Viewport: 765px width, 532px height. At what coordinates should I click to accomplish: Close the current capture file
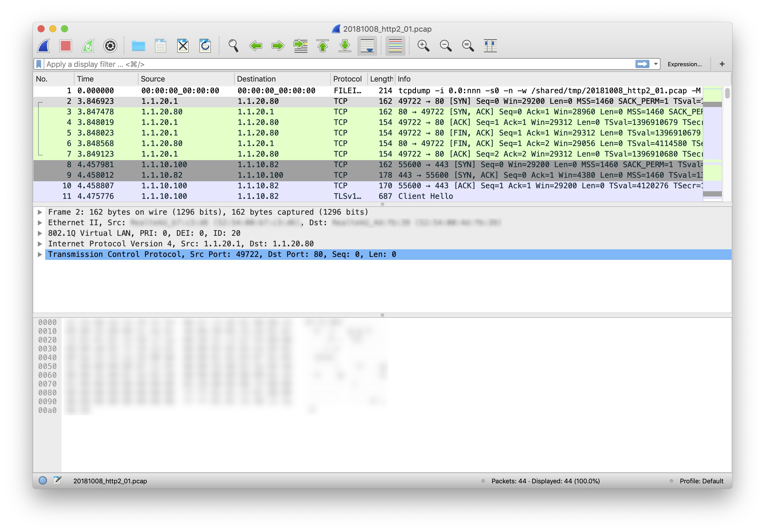point(182,46)
